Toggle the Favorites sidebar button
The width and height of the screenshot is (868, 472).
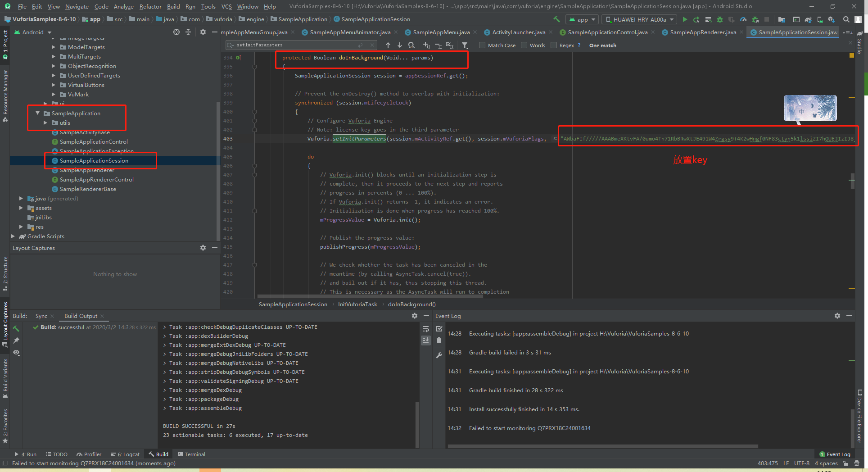click(5, 426)
